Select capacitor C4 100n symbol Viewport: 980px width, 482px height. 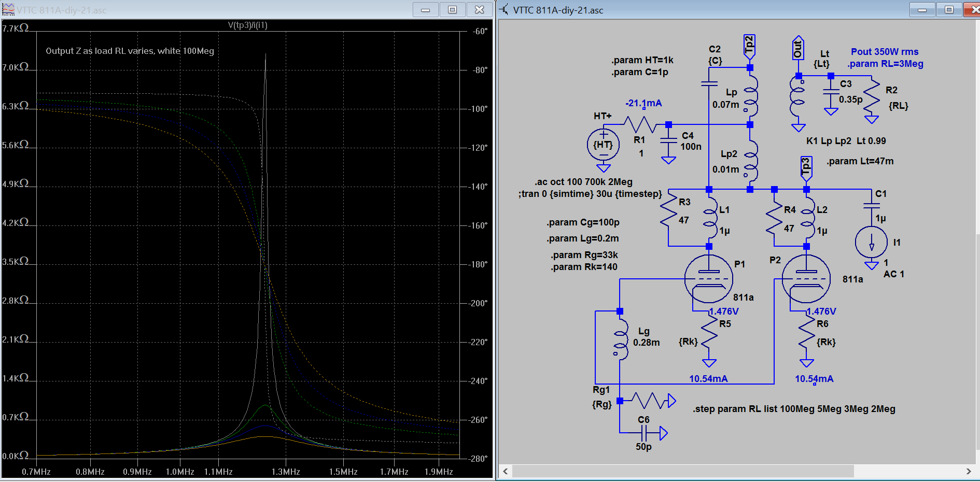coord(669,141)
